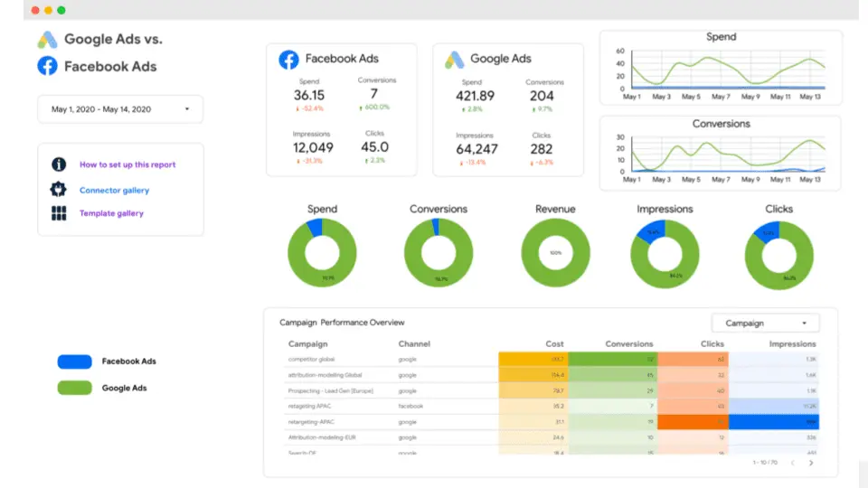The image size is (868, 488).
Task: Click the connector plug icon next to Connector gallery
Action: [58, 189]
